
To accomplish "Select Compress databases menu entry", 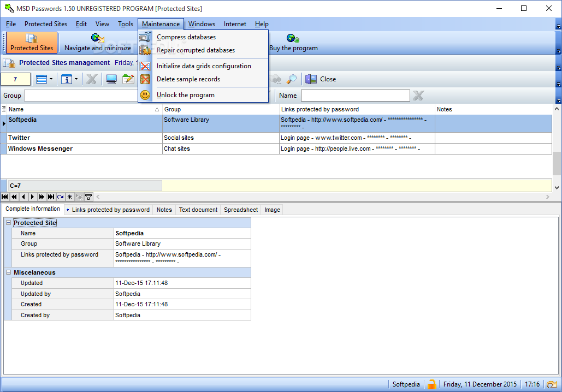I will (203, 37).
